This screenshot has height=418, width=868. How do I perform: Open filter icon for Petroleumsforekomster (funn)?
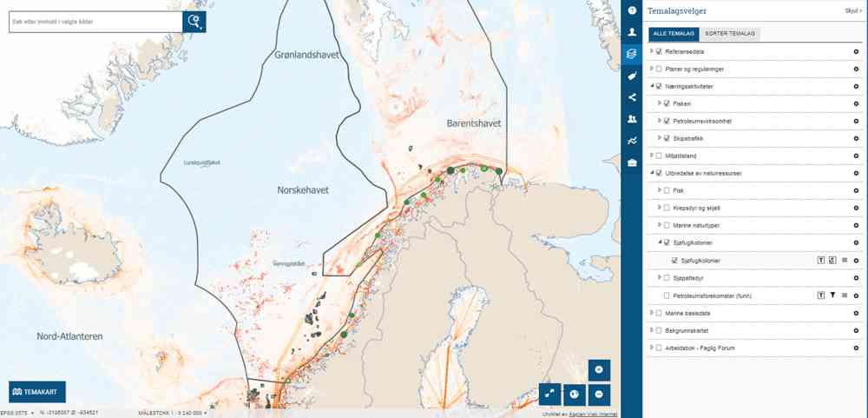832,295
